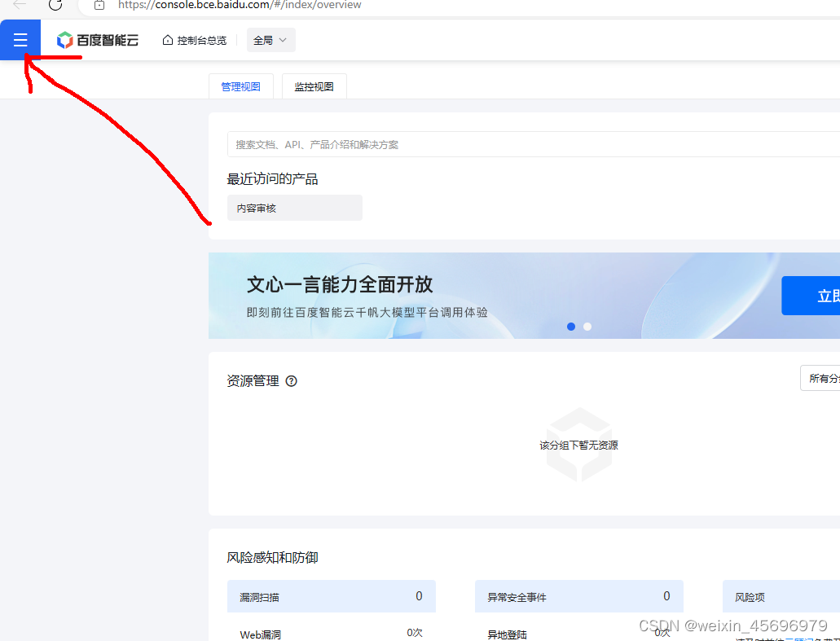Click the 最近访问的产品 heading
840x641 pixels.
273,179
